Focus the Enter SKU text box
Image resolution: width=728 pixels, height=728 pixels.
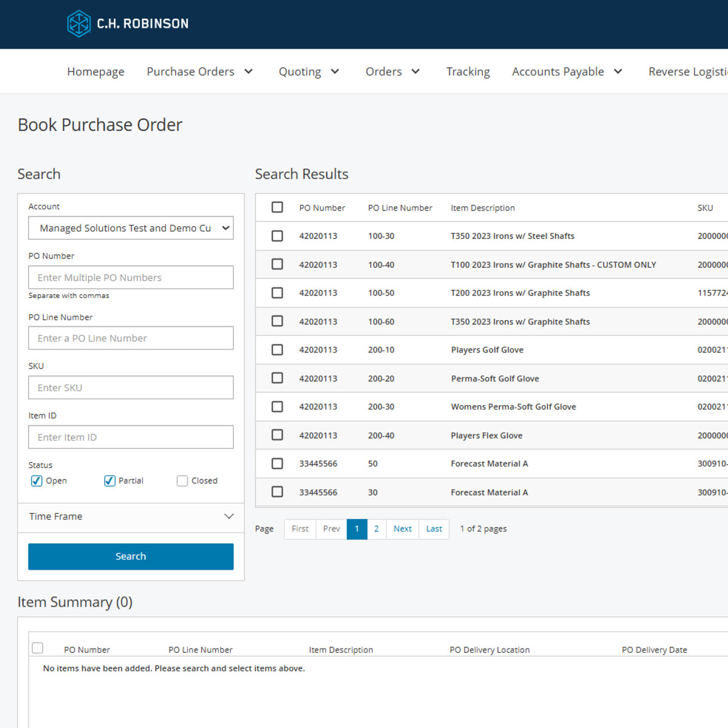[x=131, y=388]
